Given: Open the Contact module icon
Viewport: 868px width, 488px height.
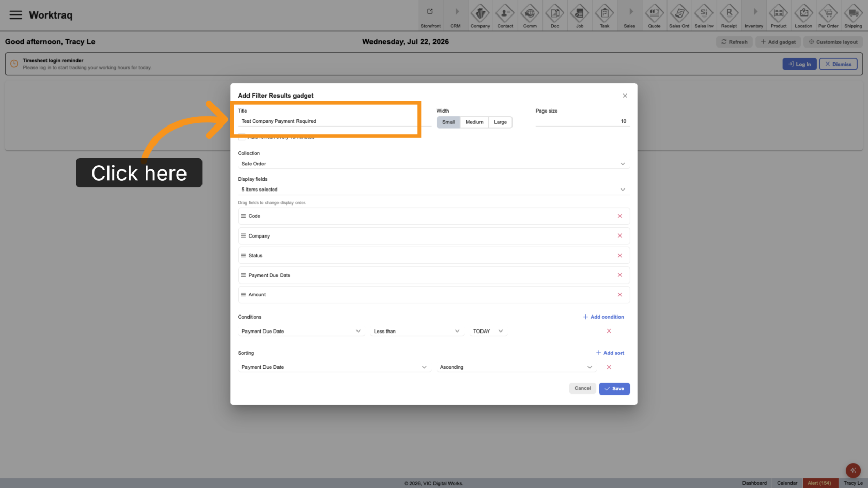Looking at the screenshot, I should [x=505, y=15].
